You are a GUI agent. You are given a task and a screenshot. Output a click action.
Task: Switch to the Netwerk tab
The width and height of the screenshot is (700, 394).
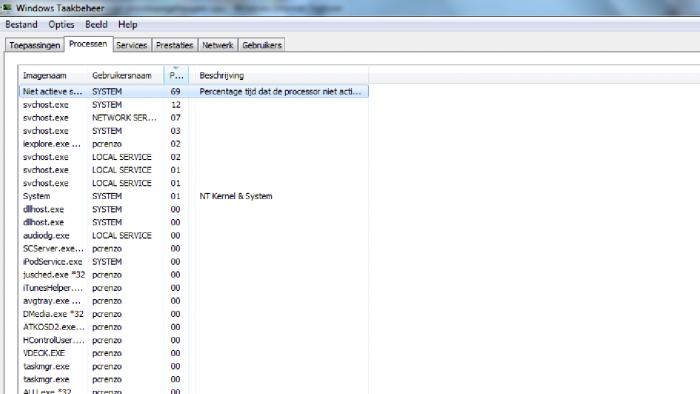pyautogui.click(x=218, y=45)
